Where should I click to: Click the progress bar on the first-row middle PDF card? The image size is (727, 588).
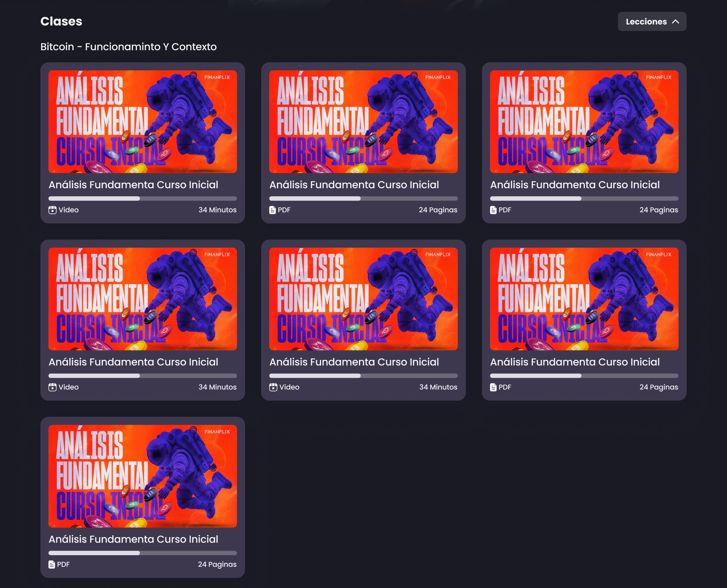point(363,199)
